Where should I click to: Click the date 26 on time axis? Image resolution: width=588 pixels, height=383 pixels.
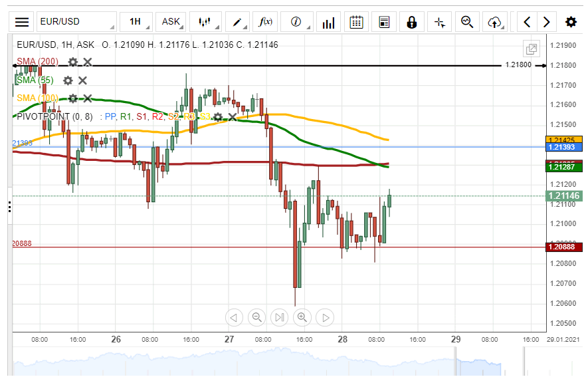116,340
